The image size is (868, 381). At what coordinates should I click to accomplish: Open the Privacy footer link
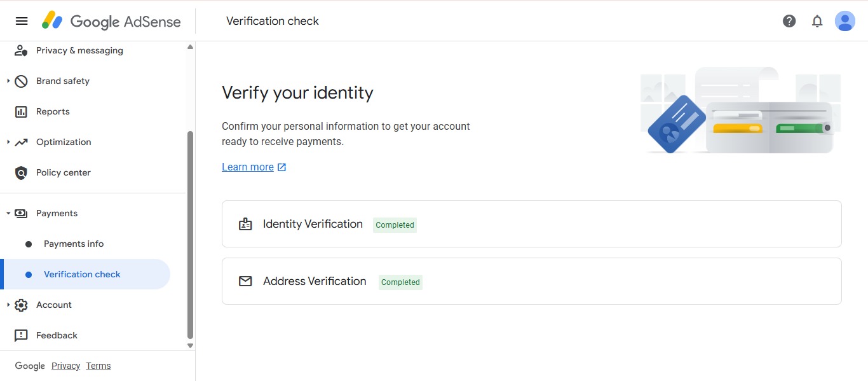click(x=66, y=366)
